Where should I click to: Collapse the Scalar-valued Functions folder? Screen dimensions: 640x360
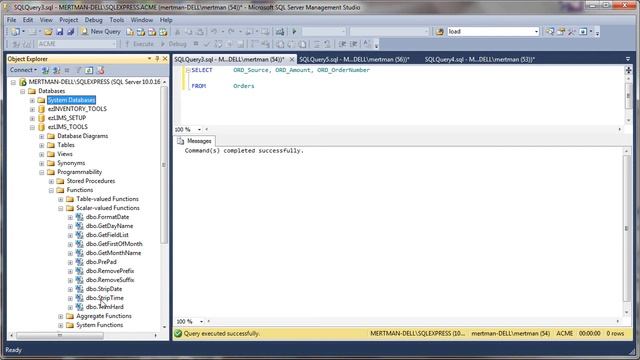coord(61,208)
